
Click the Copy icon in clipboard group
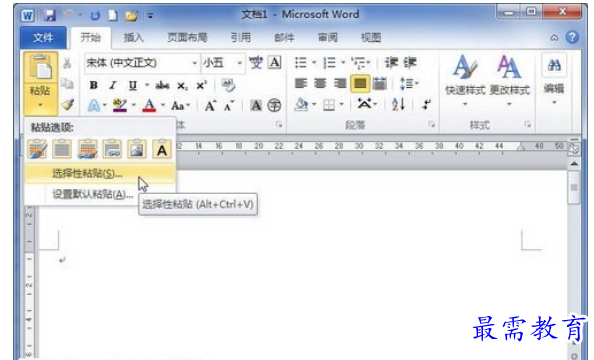click(67, 83)
